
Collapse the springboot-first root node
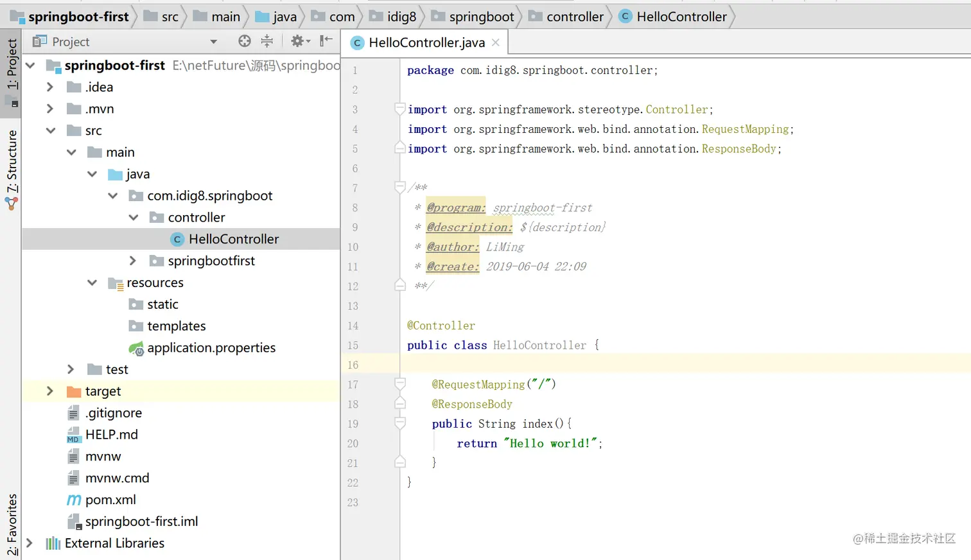click(30, 66)
